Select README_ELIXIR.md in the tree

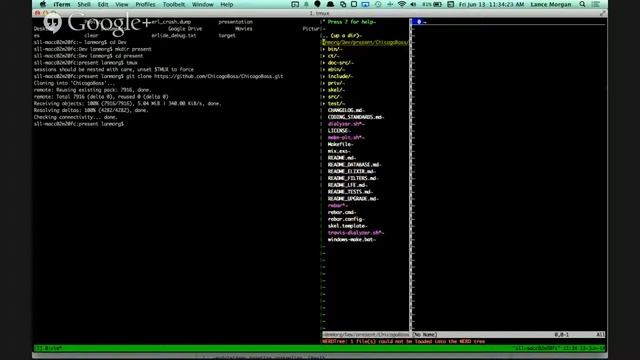(x=351, y=171)
